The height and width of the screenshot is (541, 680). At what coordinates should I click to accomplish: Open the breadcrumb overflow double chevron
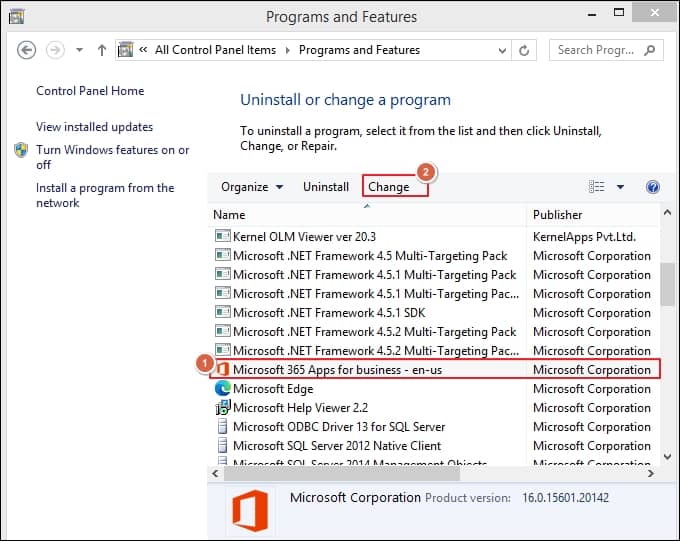(143, 49)
